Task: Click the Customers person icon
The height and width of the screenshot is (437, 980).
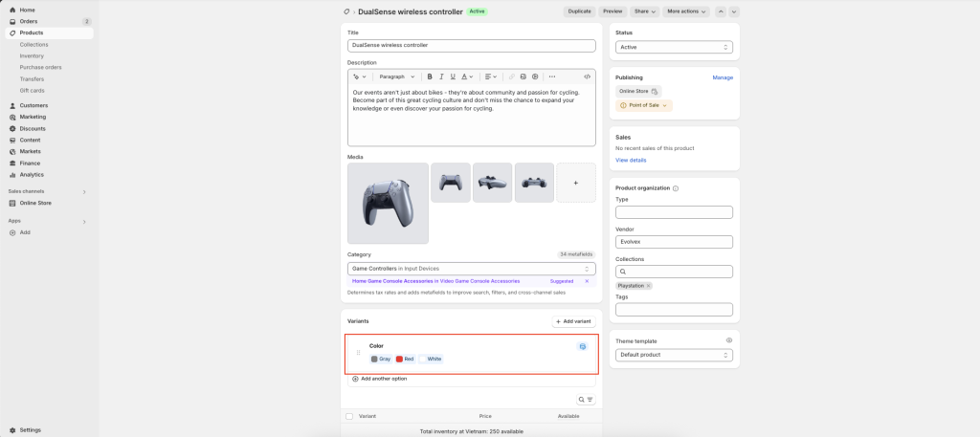Action: click(x=12, y=105)
